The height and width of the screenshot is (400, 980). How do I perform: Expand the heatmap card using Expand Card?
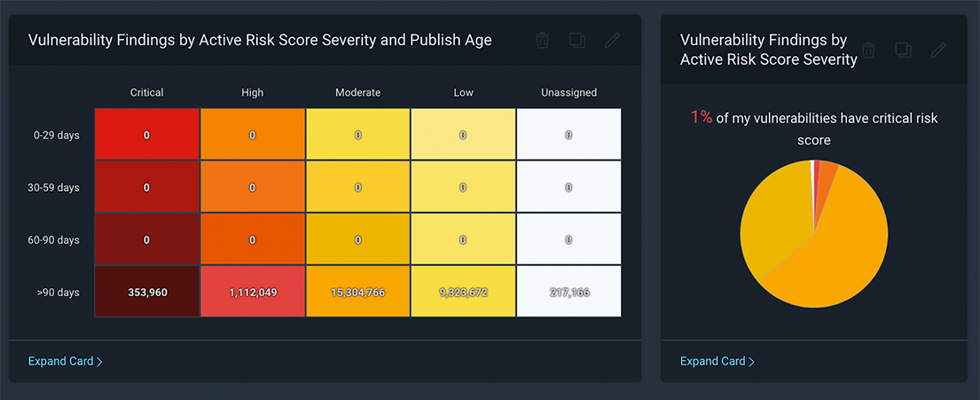point(65,361)
